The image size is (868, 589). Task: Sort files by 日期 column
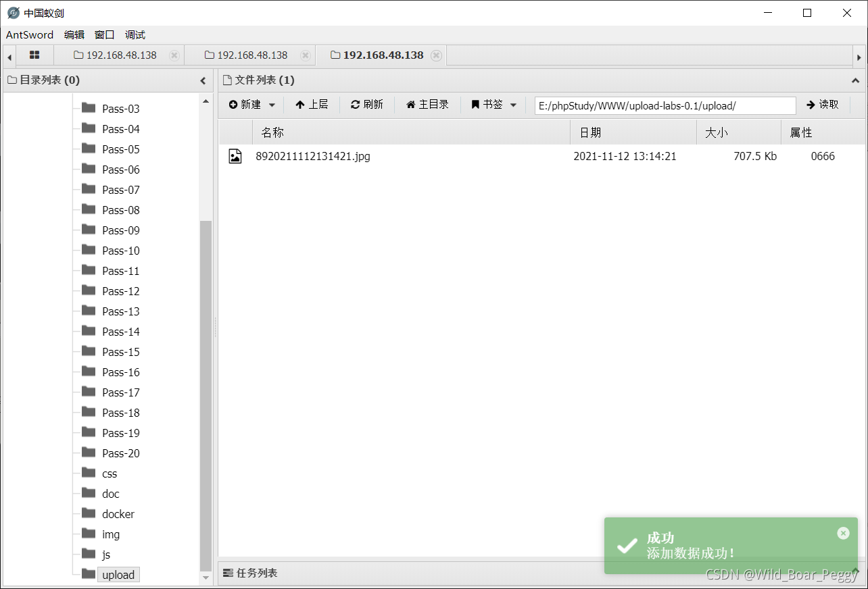[x=633, y=132]
